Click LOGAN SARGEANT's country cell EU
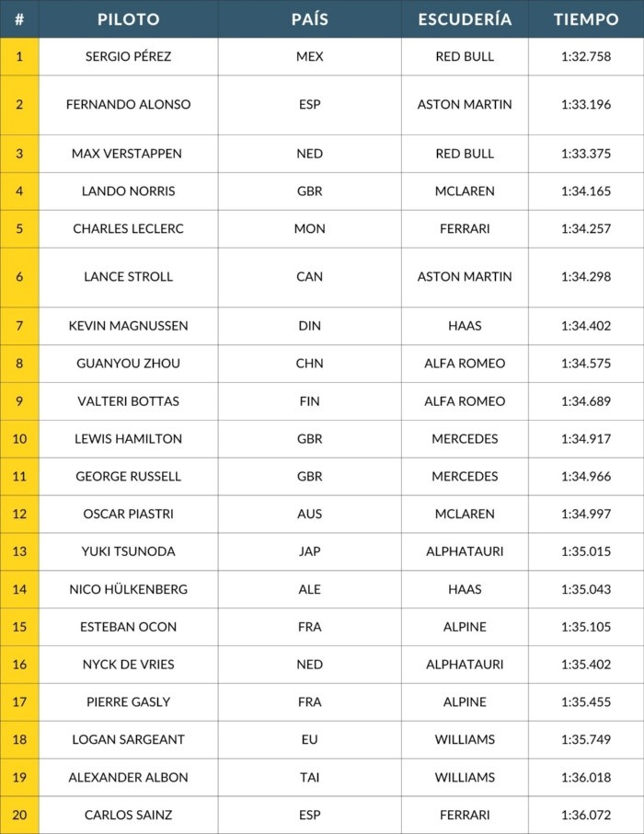Image resolution: width=644 pixels, height=834 pixels. coord(309,739)
